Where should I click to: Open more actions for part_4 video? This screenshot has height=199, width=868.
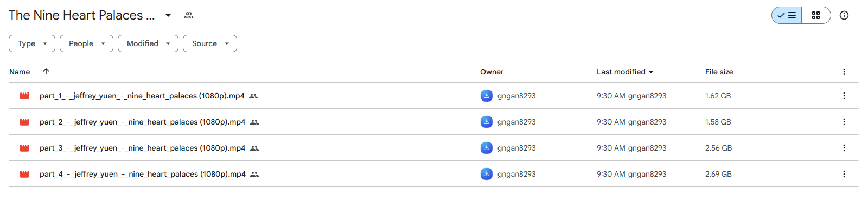tap(844, 174)
